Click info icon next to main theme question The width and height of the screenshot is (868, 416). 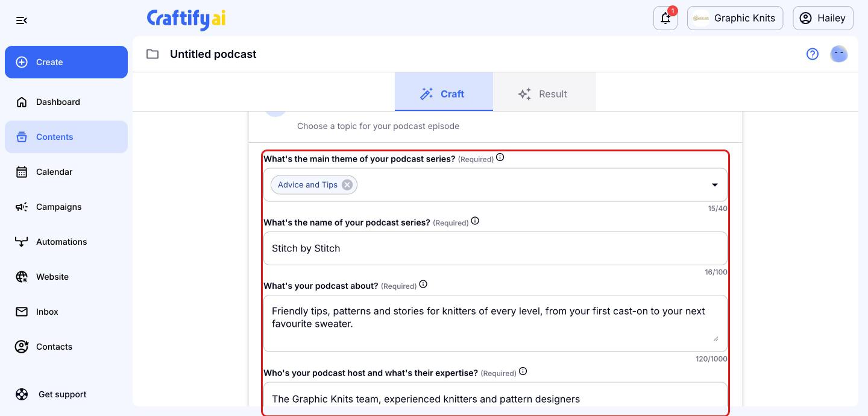click(500, 158)
